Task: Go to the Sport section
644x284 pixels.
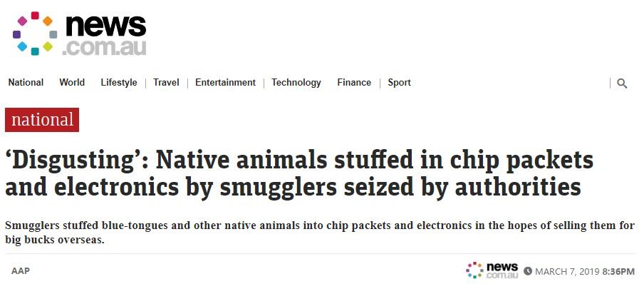Action: pos(399,83)
